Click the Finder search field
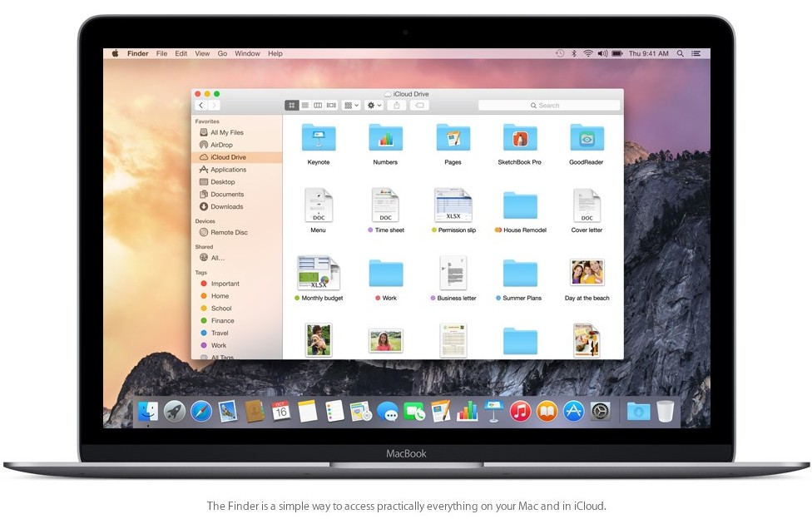Screen dimensions: 812x529 (549, 105)
